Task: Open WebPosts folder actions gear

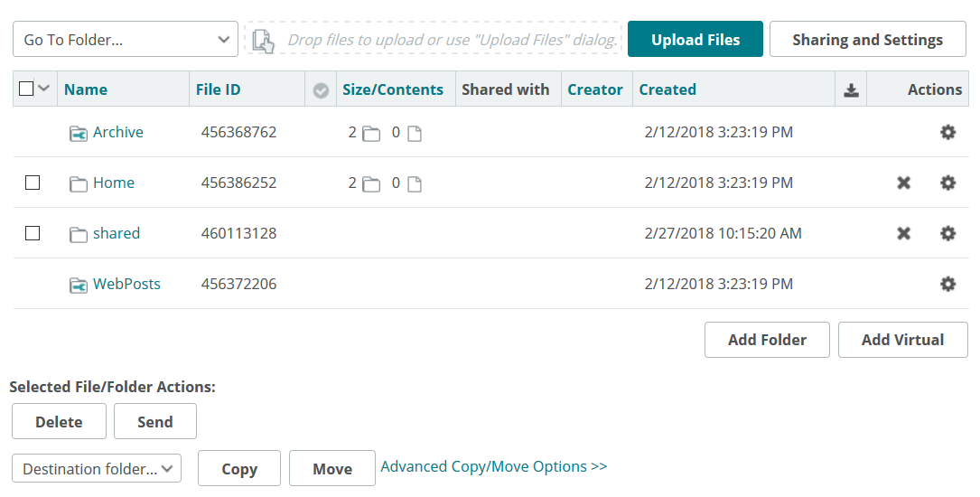Action: pos(947,285)
